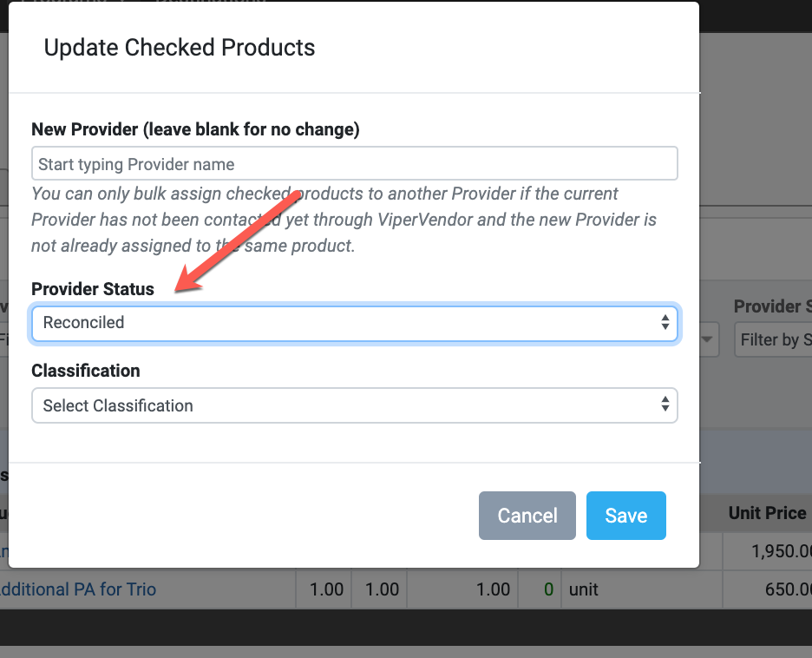Click the italic provider assignment help text
This screenshot has width=812, height=658.
coord(344,220)
